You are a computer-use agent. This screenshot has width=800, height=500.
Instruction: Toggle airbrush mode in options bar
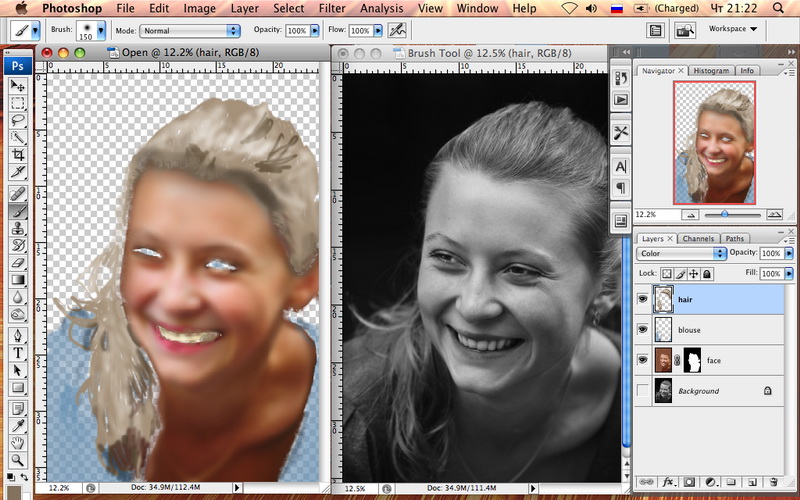397,31
